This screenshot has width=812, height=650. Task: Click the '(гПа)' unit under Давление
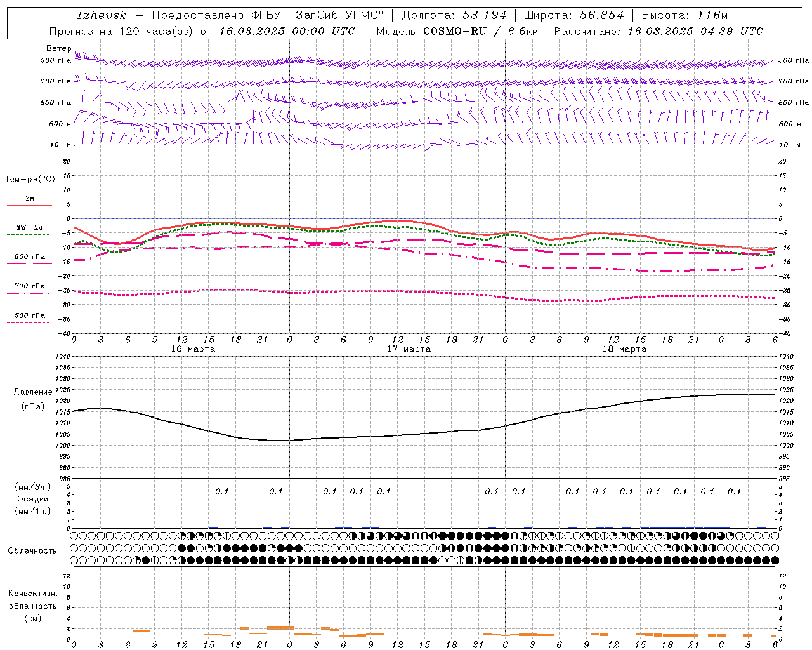coord(33,406)
